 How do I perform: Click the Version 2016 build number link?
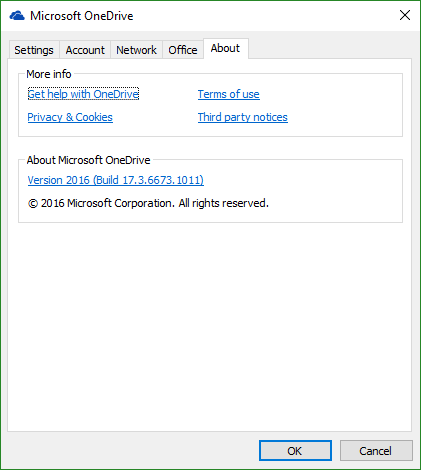click(115, 180)
